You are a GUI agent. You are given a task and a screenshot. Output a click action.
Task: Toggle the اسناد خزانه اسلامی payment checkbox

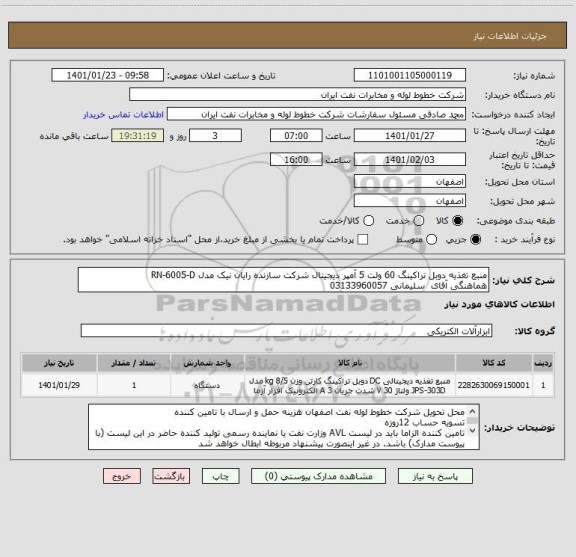click(363, 240)
